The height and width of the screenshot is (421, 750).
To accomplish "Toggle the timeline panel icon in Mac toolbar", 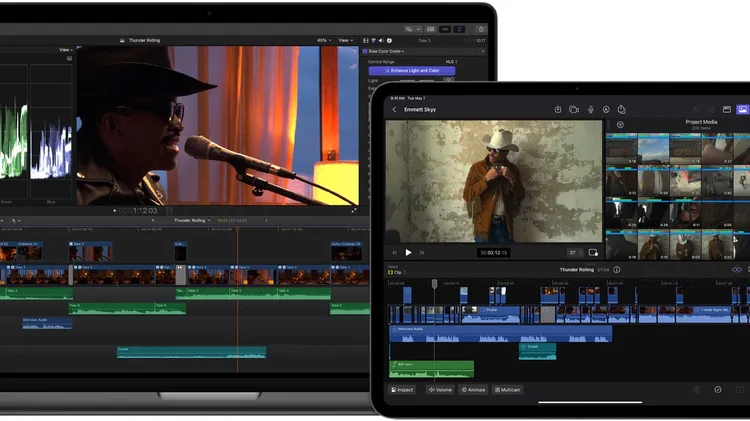I will tap(445, 29).
